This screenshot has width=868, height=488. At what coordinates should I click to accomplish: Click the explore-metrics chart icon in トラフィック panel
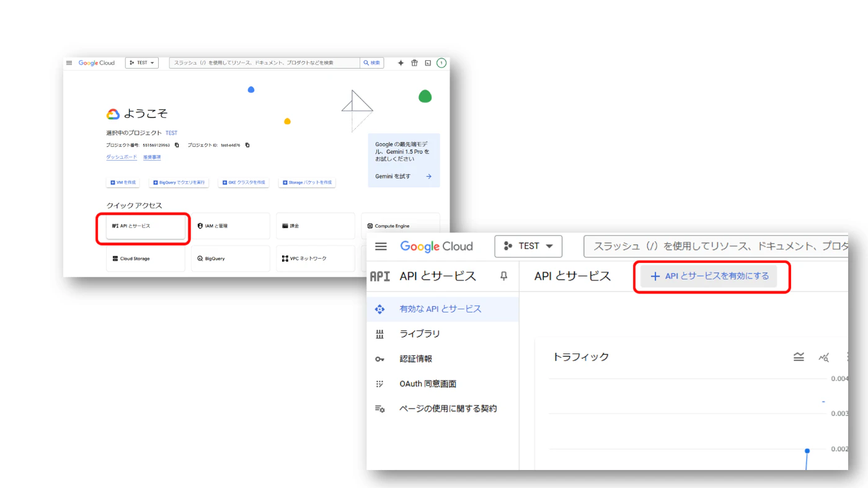pyautogui.click(x=824, y=357)
